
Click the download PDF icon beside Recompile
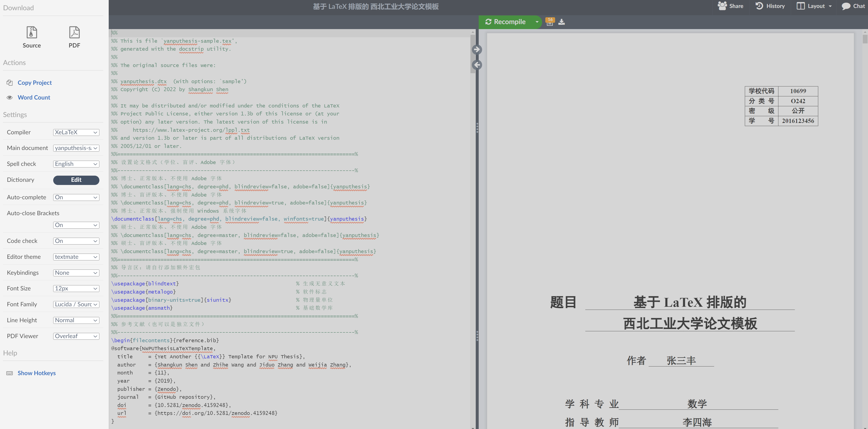(x=561, y=22)
